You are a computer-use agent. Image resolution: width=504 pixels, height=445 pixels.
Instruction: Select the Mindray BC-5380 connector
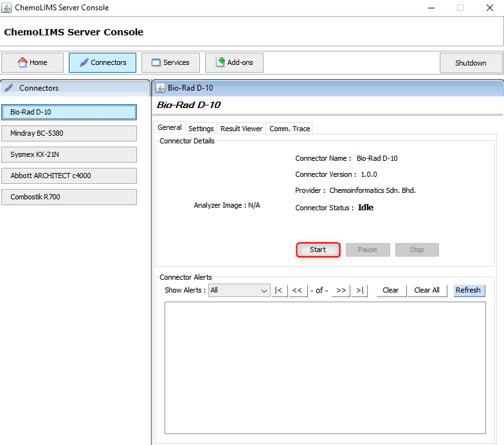(69, 133)
